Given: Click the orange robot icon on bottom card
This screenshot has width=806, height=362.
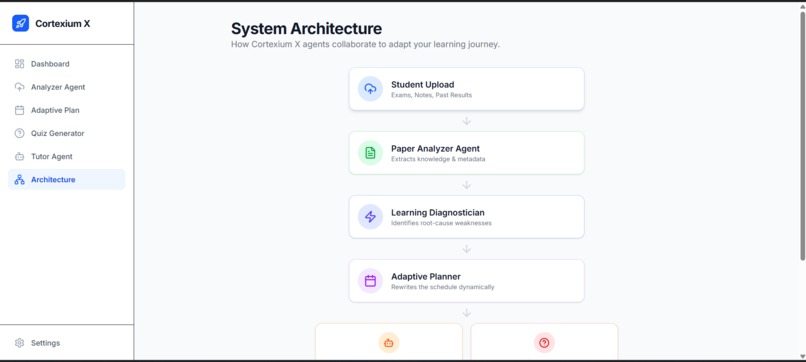Looking at the screenshot, I should pyautogui.click(x=389, y=343).
